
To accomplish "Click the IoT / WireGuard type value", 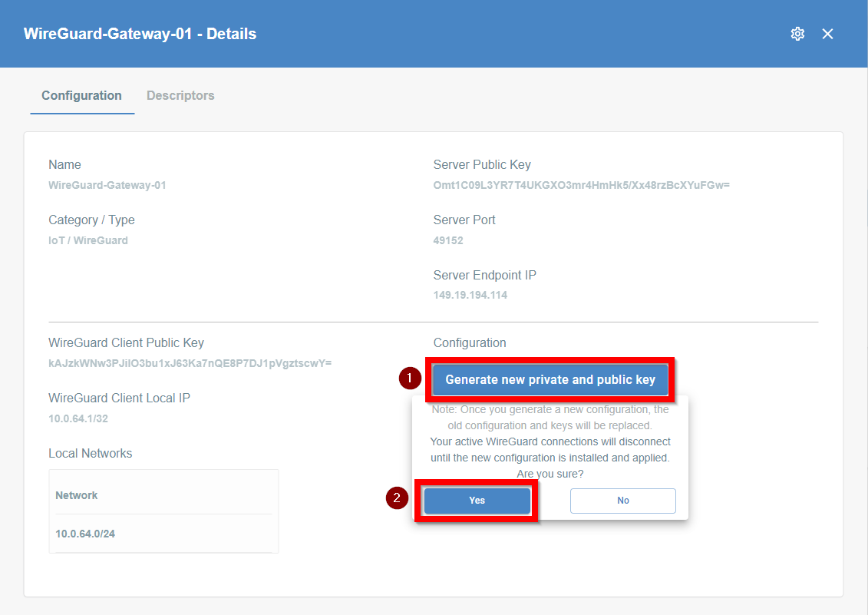I will tap(88, 240).
